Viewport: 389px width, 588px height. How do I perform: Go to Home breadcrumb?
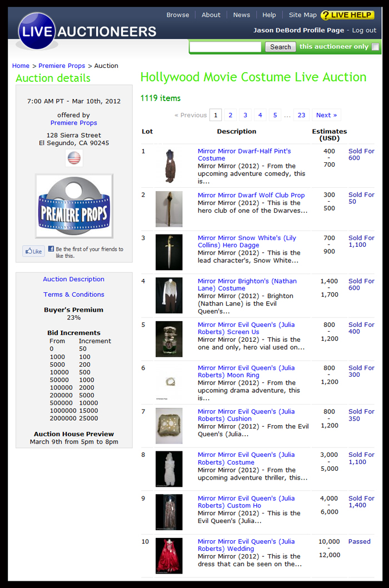(x=21, y=66)
